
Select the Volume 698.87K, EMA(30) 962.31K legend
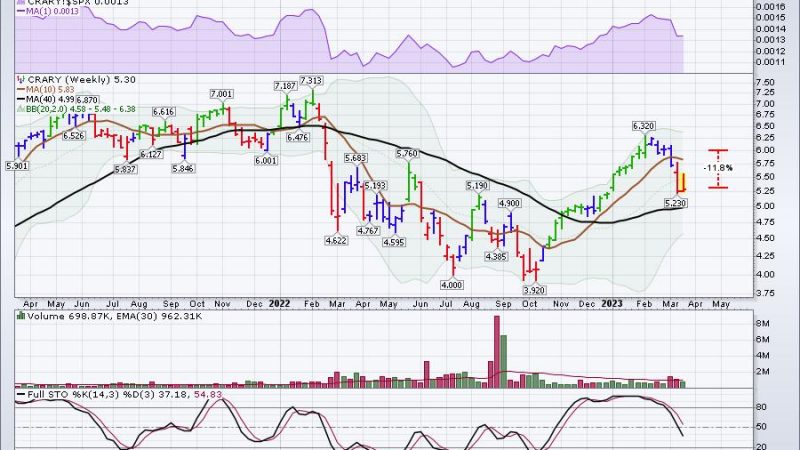point(115,316)
